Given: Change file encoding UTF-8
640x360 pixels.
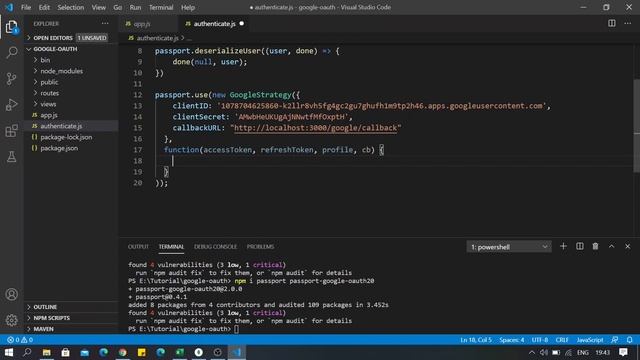Looking at the screenshot, I should pyautogui.click(x=540, y=340).
